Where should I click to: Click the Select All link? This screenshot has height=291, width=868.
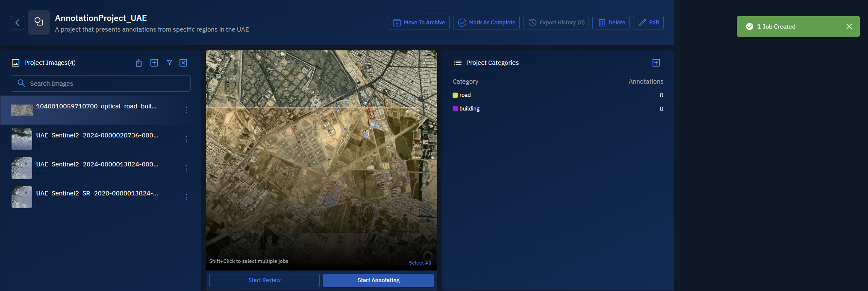tap(420, 263)
